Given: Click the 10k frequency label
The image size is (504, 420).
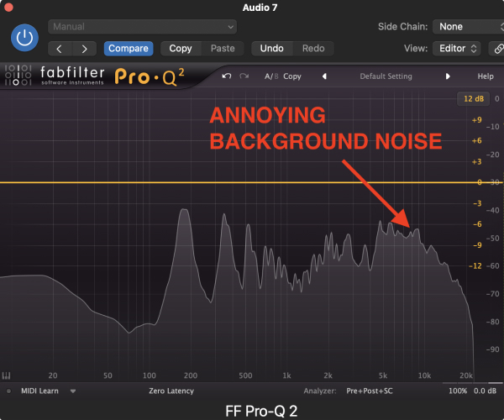Looking at the screenshot, I should pyautogui.click(x=424, y=375).
